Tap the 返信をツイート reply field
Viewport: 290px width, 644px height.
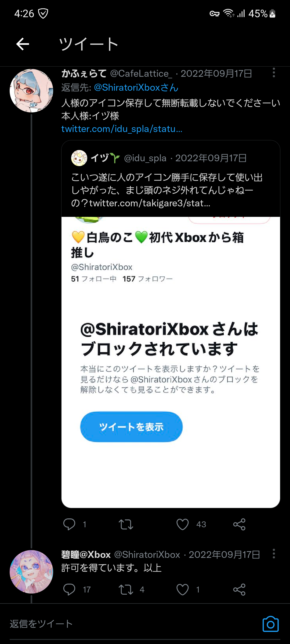[134, 624]
